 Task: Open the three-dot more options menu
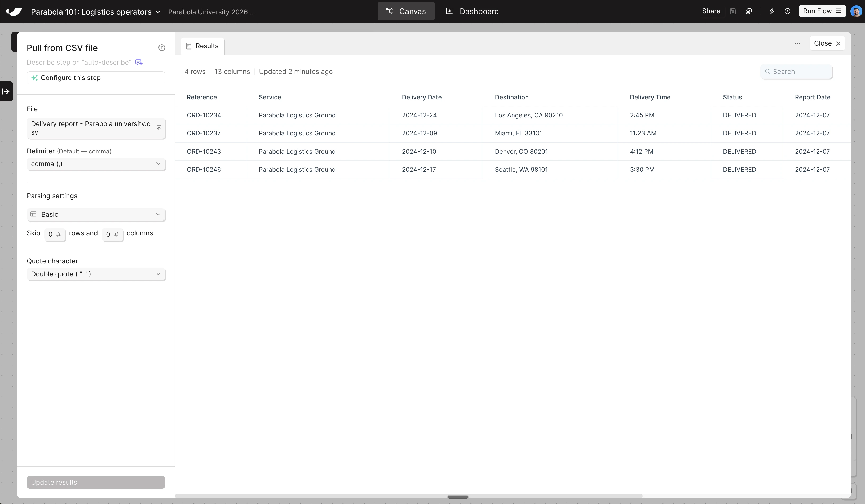click(797, 43)
